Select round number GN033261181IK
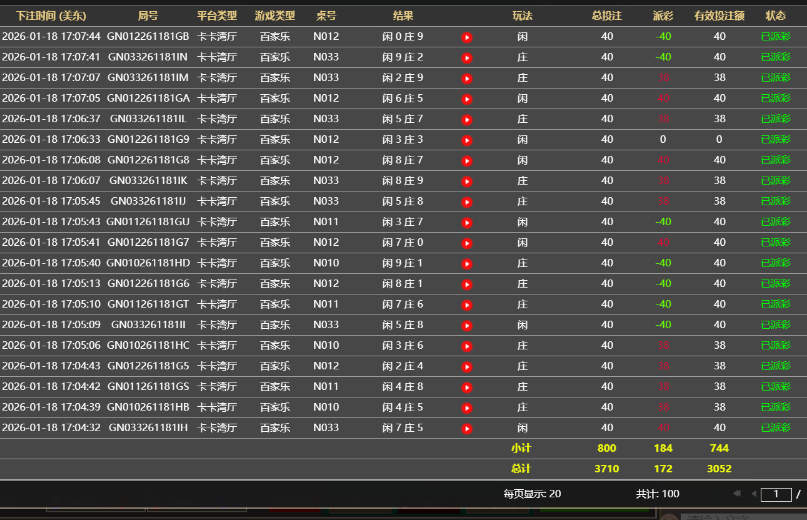 [148, 181]
